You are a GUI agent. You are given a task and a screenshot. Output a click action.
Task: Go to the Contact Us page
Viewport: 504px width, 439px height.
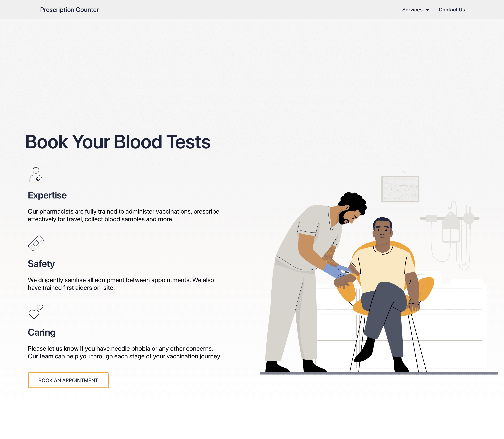(452, 10)
